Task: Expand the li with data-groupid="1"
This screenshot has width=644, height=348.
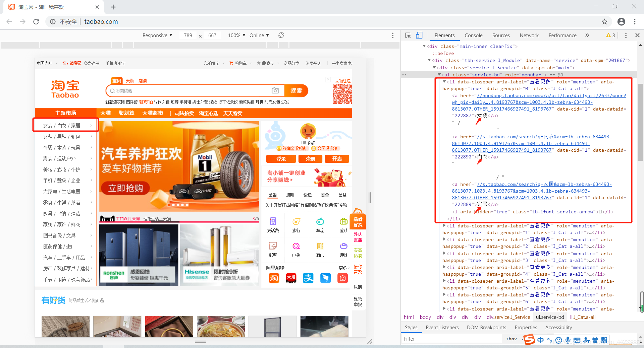Action: click(x=444, y=226)
